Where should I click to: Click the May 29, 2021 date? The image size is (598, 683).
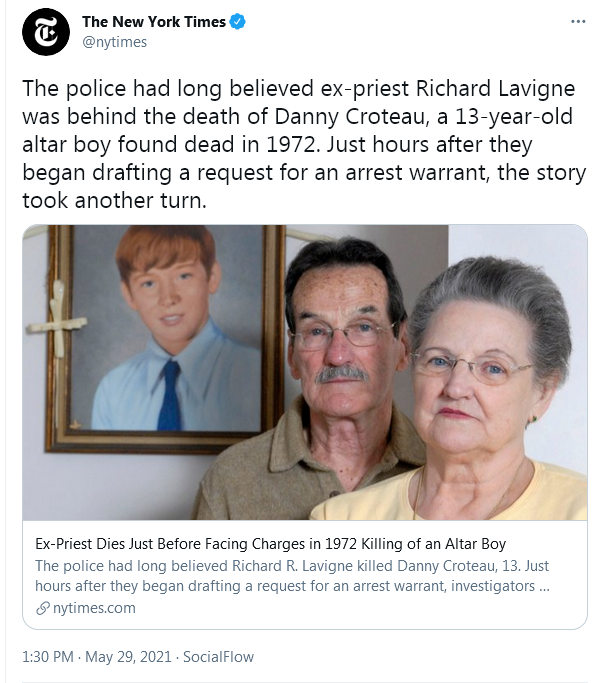pos(128,656)
